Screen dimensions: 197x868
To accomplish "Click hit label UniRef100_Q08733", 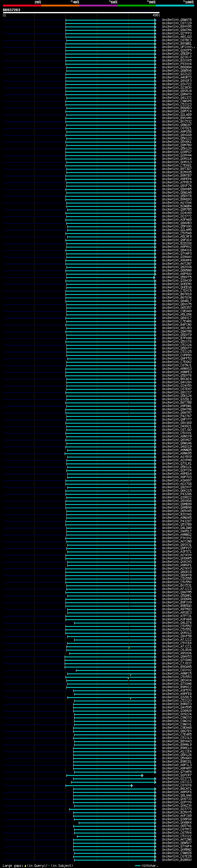I will point(177,799).
